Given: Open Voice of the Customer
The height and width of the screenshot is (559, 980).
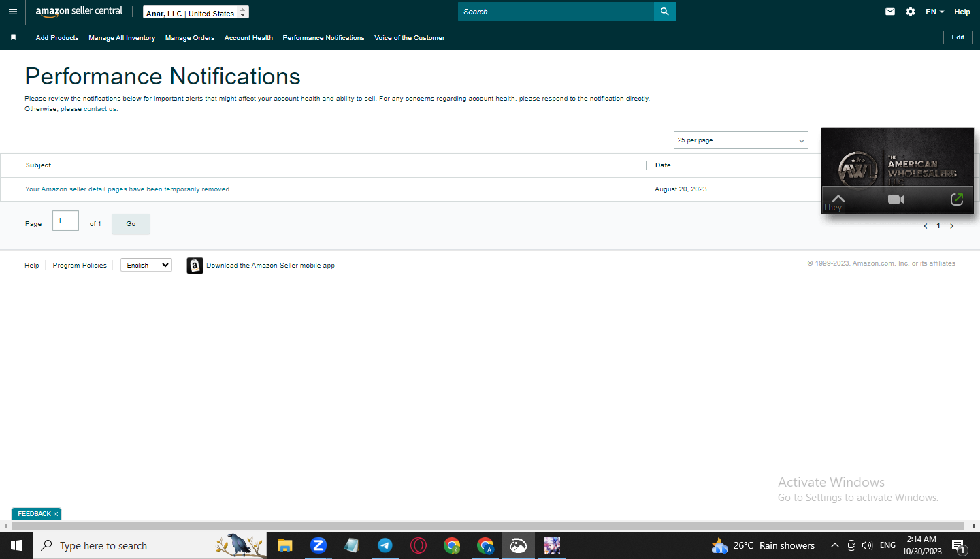Looking at the screenshot, I should (x=410, y=38).
